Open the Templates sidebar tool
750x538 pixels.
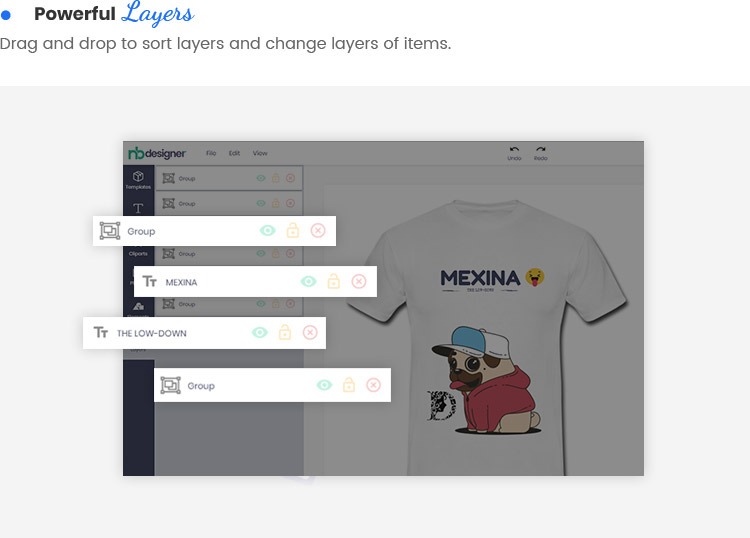click(x=138, y=179)
